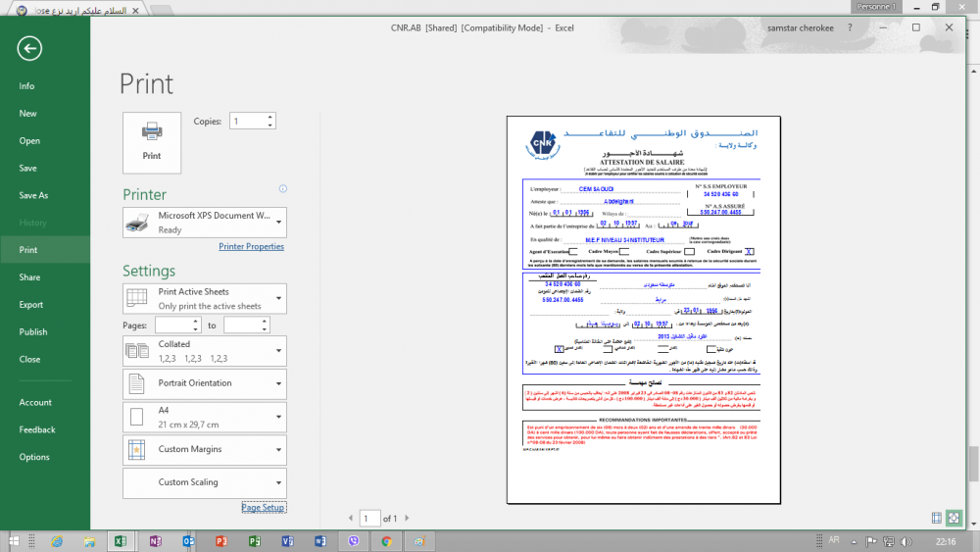Open OneNote from the taskbar

click(x=156, y=541)
